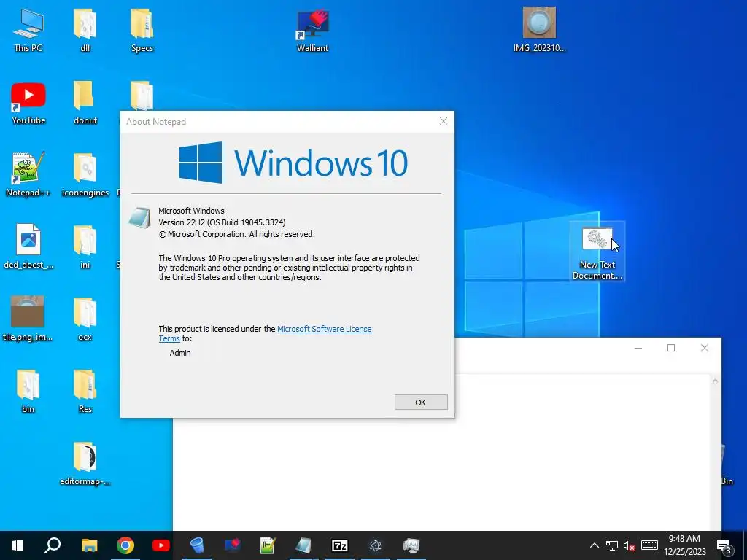
Task: Click the atom-shaped taskbar icon
Action: coord(376,545)
